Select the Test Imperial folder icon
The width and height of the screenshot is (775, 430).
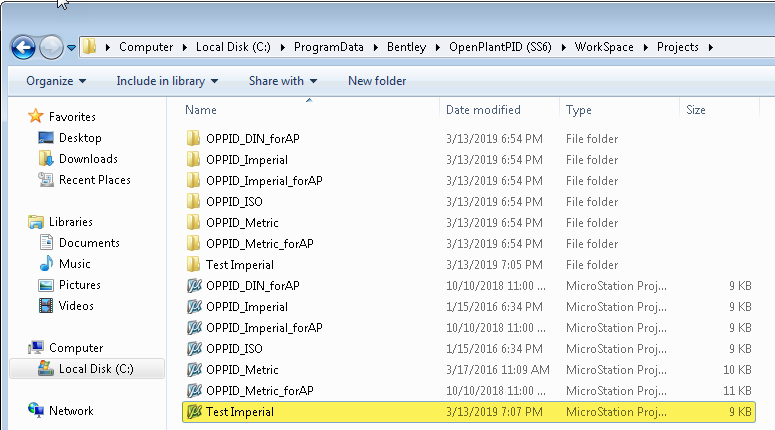(193, 264)
